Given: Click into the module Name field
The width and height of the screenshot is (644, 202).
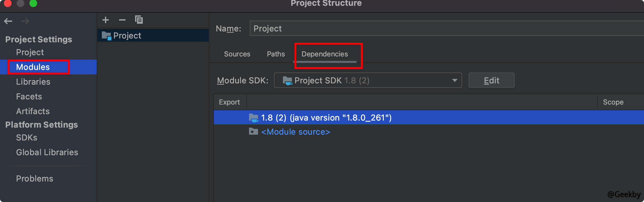Looking at the screenshot, I should (x=445, y=29).
